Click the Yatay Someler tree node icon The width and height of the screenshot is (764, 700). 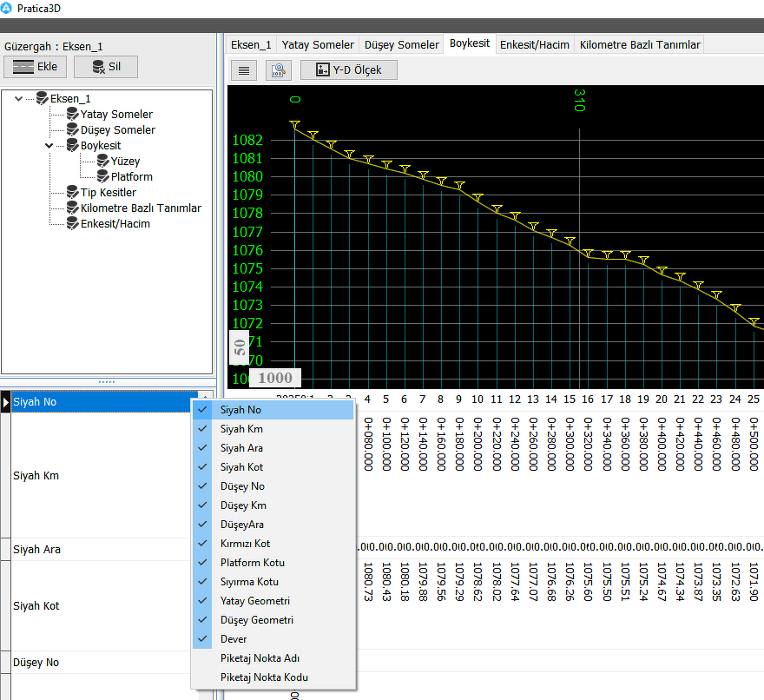[72, 114]
